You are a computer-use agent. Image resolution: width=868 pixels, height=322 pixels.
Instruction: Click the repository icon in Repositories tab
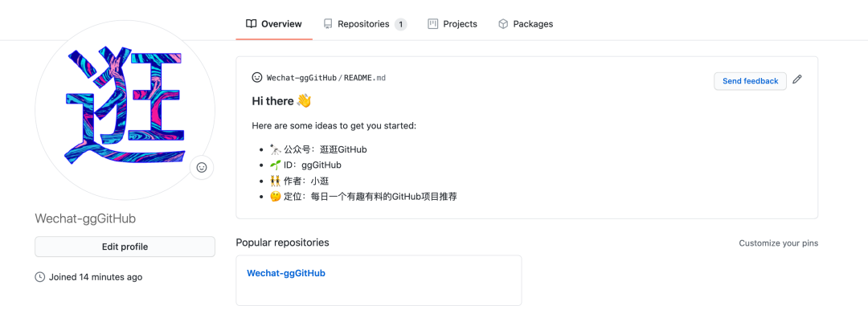328,24
